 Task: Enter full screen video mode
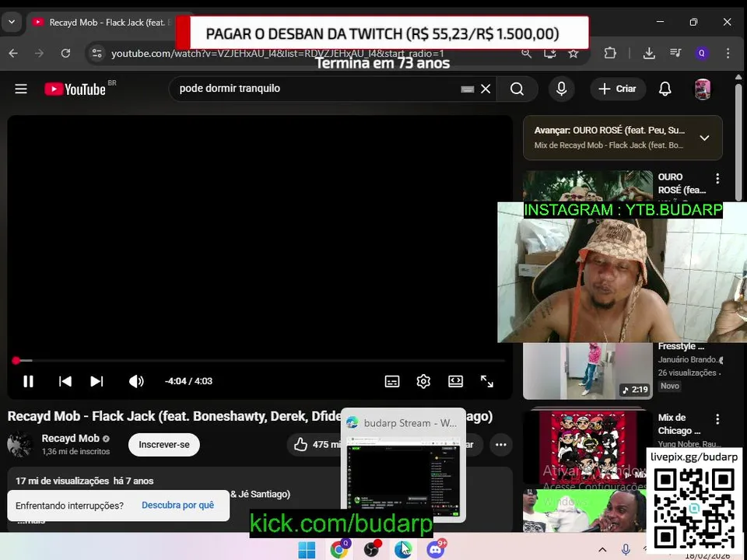(x=486, y=381)
